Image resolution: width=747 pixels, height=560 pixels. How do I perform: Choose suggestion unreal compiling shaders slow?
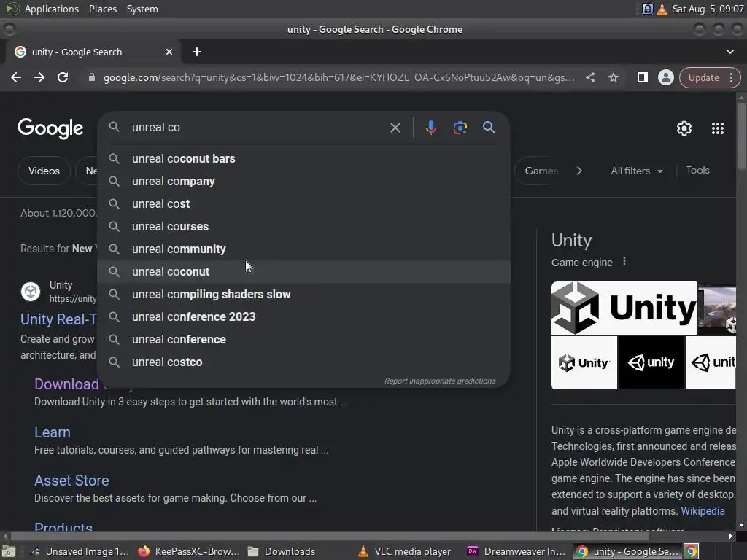click(x=304, y=295)
